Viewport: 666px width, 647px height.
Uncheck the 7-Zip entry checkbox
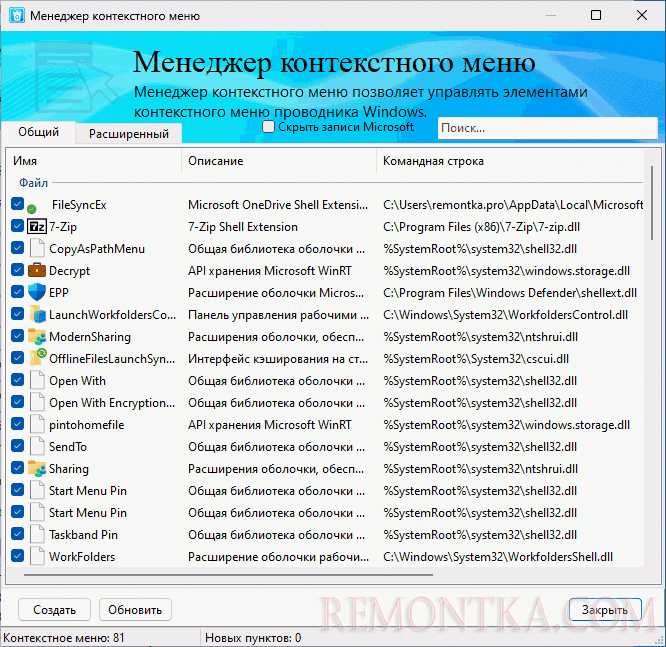click(x=17, y=226)
